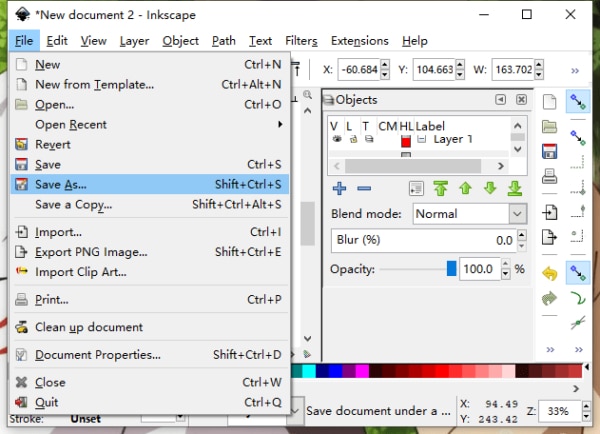The image size is (600, 434).
Task: Choose Document Properties menu entry
Action: pos(150,355)
